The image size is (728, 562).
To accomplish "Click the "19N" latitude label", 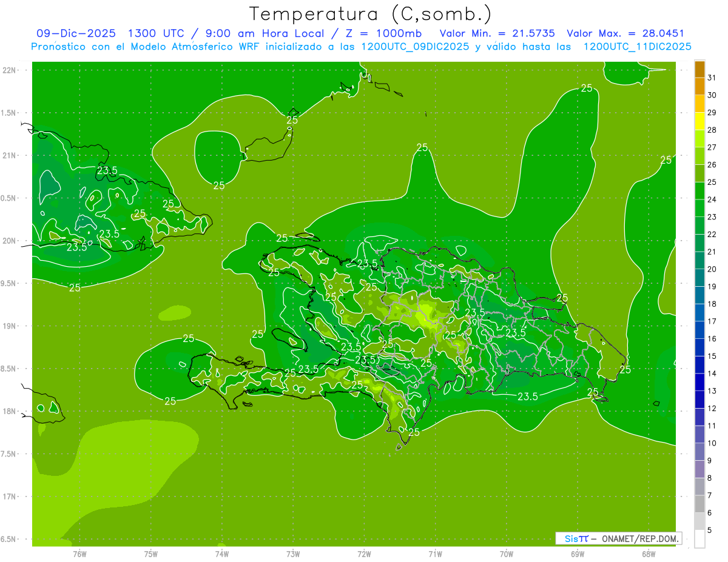I will [x=10, y=326].
